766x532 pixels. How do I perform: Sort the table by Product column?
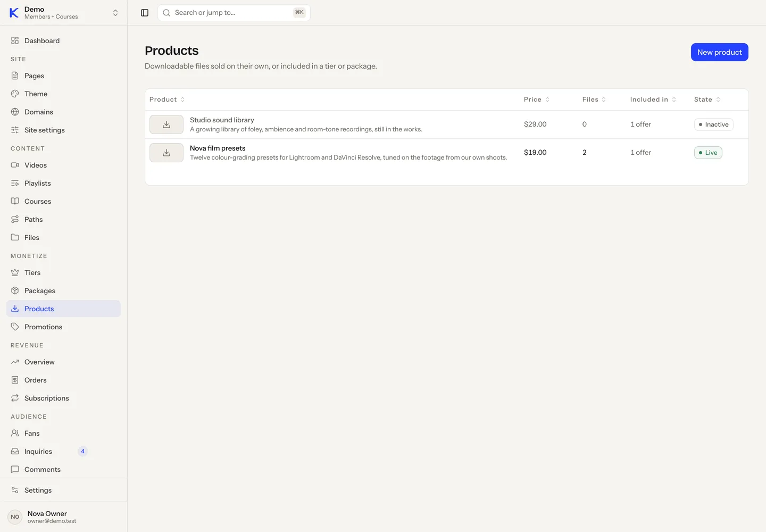167,99
